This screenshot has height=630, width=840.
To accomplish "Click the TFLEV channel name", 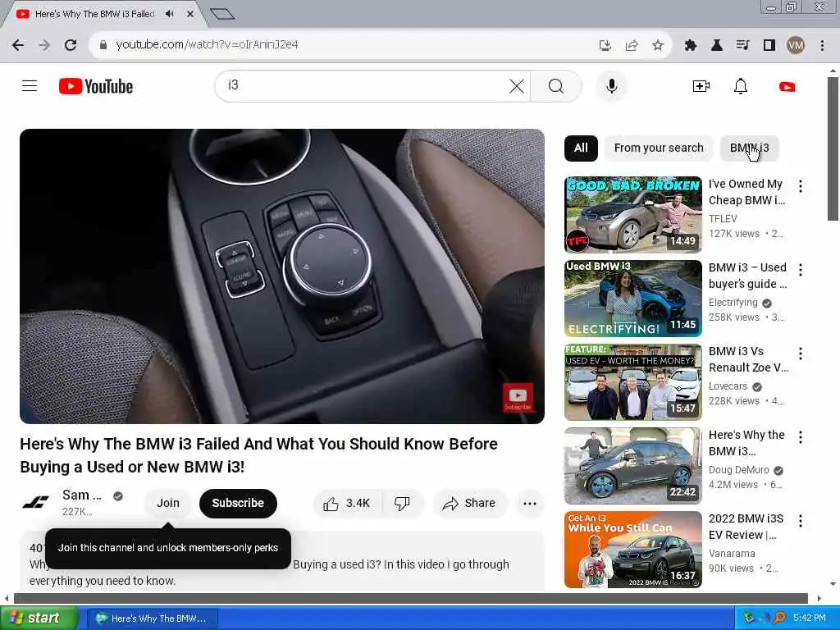I will pyautogui.click(x=723, y=218).
